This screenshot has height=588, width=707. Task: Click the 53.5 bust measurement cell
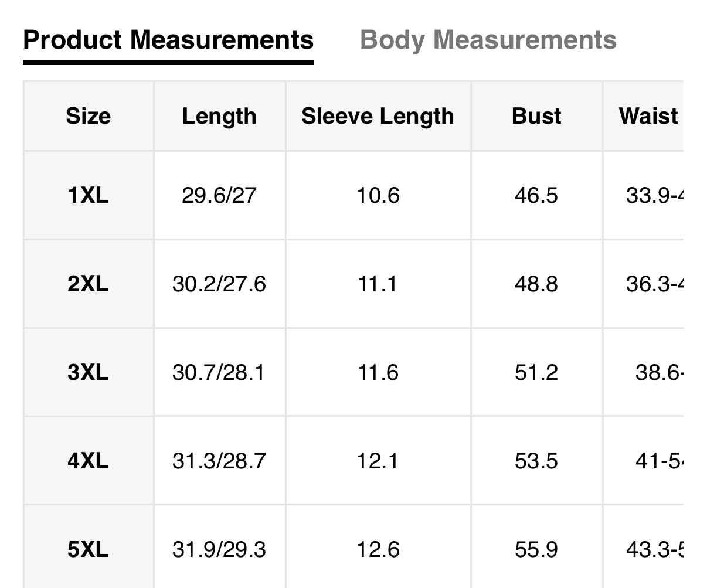536,461
